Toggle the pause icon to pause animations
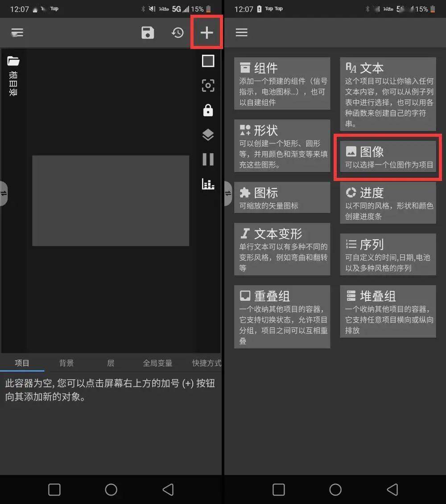This screenshot has width=446, height=504. (x=208, y=160)
